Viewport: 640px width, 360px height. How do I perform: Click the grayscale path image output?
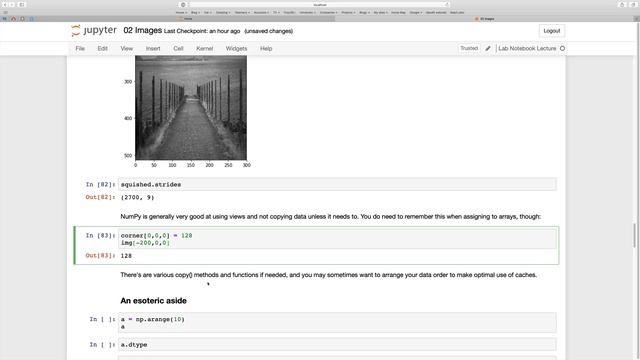click(x=191, y=108)
